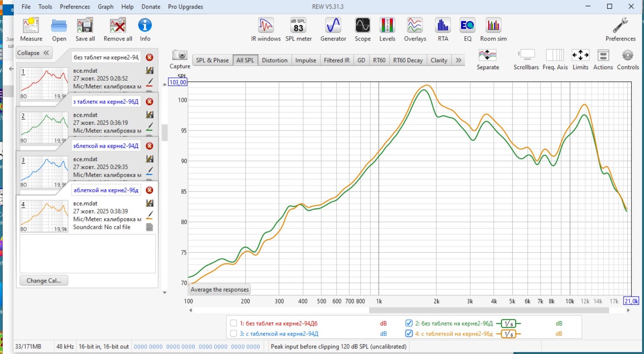Remove all measurements using Remove all
The width and height of the screenshot is (644, 354).
click(118, 29)
